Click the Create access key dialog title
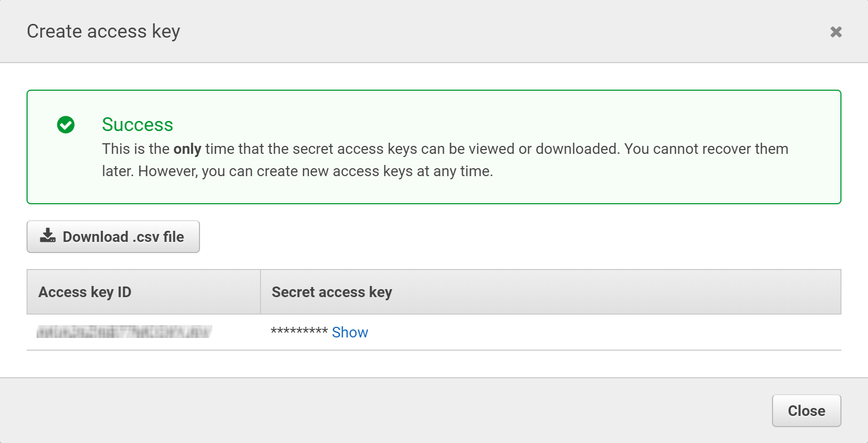 point(103,31)
